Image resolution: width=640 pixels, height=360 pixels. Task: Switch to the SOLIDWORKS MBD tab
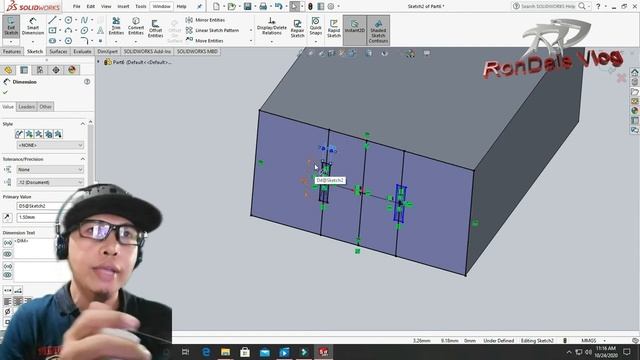point(197,51)
